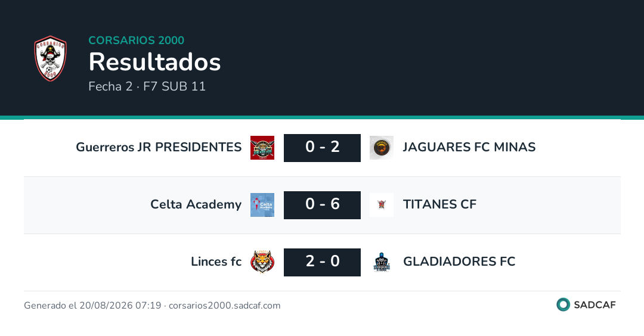
Task: Select the JAGUARES FC MINAS team name
Action: point(469,147)
